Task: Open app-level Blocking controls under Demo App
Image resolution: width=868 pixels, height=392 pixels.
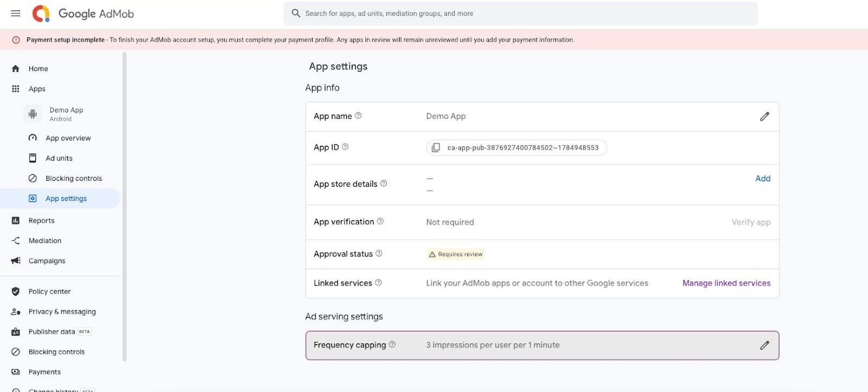Action: tap(74, 178)
